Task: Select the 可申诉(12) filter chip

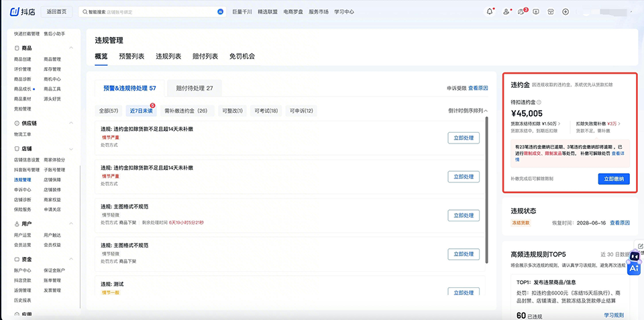Action: (x=301, y=111)
